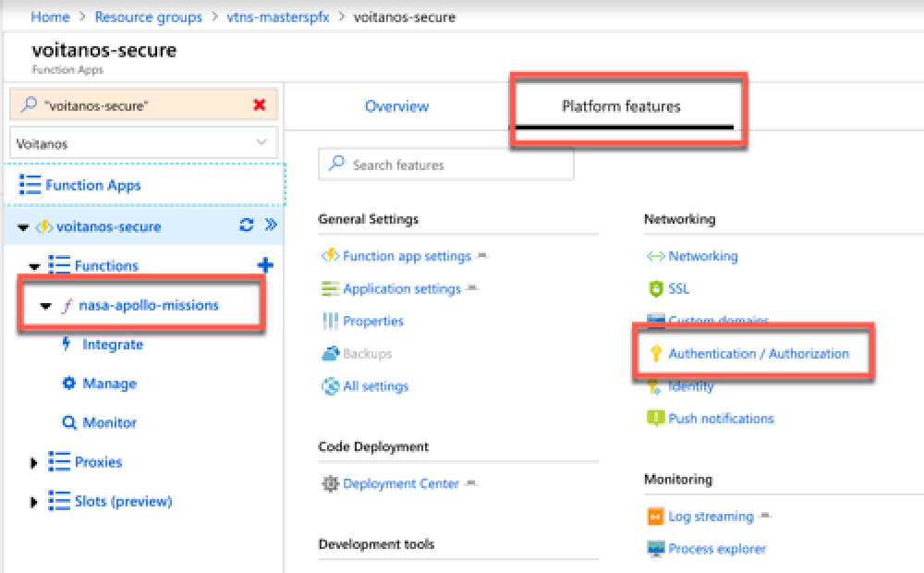
Task: Expand the Slots (preview) node arrow
Action: [33, 502]
